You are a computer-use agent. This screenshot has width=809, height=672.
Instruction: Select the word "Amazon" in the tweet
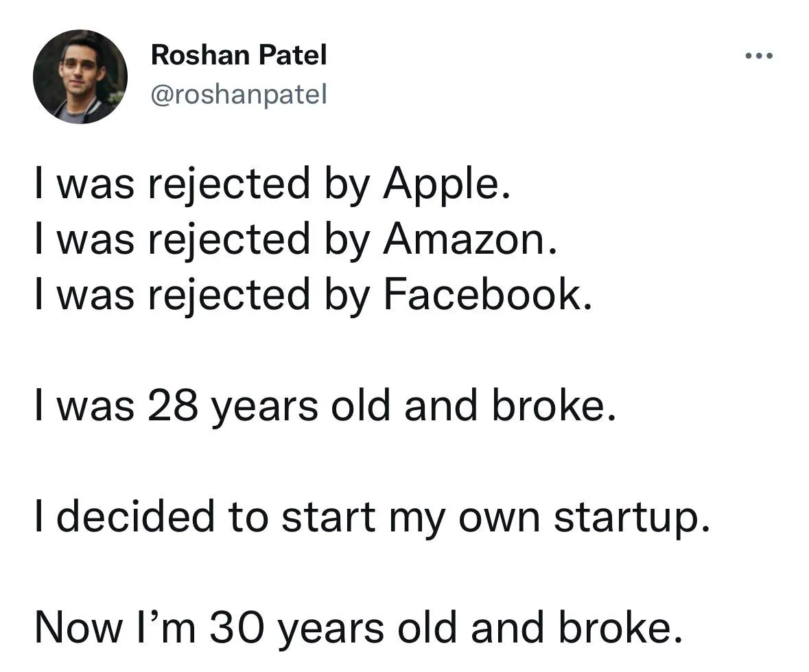click(465, 239)
